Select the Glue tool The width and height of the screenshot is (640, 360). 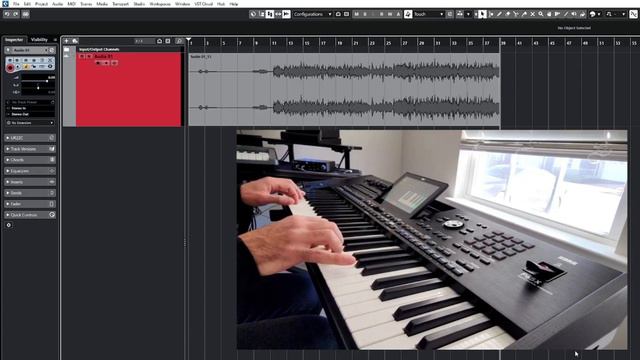(524, 14)
